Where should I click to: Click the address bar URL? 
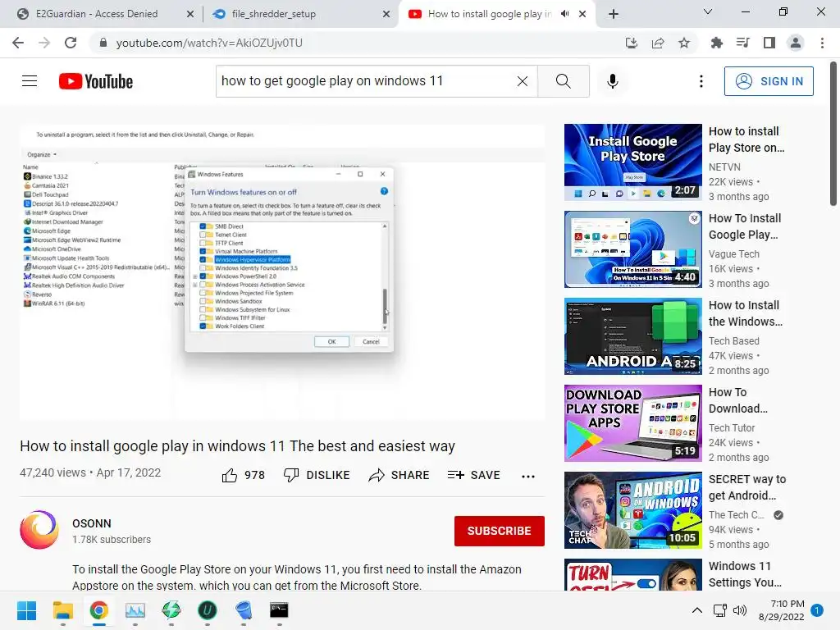point(209,43)
